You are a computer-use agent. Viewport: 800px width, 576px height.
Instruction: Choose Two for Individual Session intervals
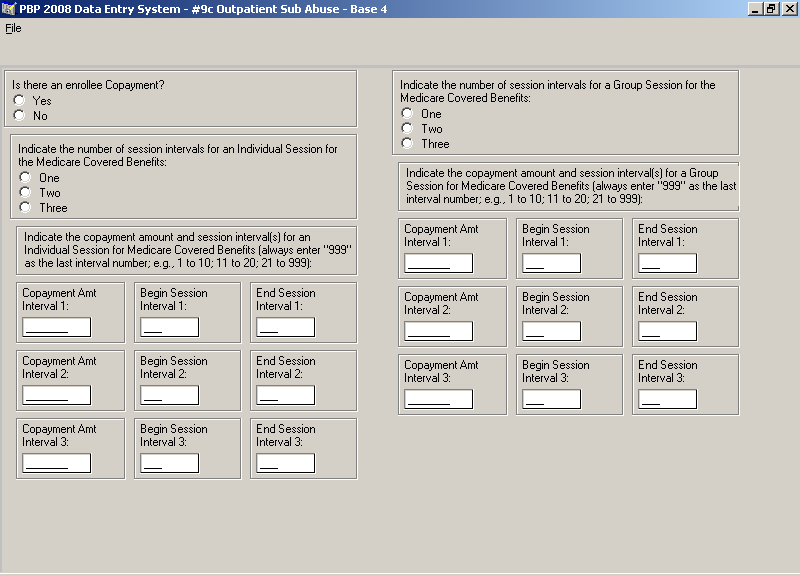point(26,192)
